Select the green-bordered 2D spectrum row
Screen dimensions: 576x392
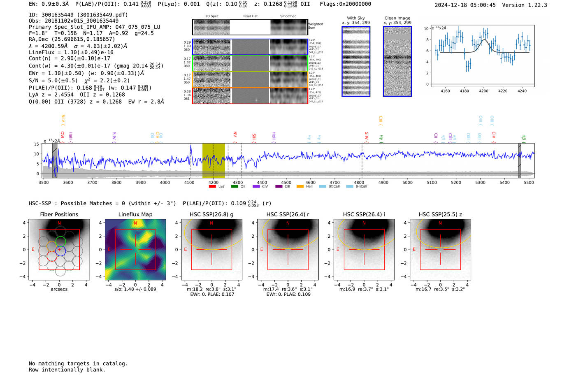pos(250,63)
